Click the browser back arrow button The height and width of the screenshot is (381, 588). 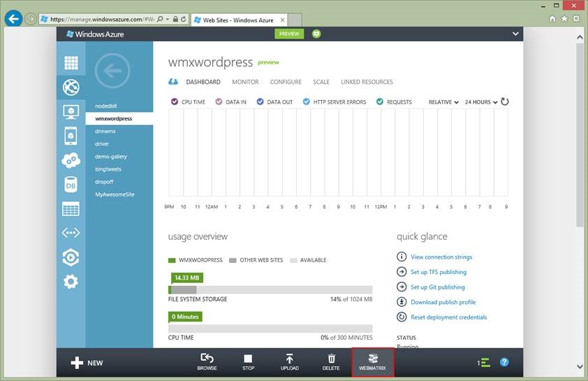(x=14, y=19)
